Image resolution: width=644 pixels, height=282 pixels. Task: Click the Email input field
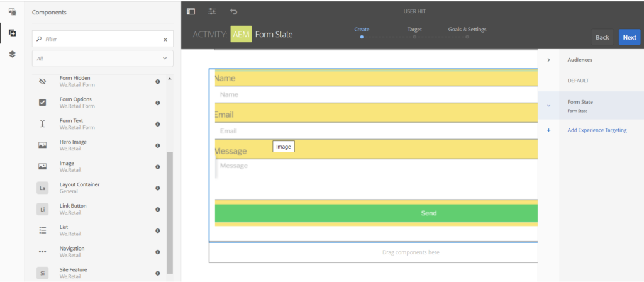tap(376, 131)
